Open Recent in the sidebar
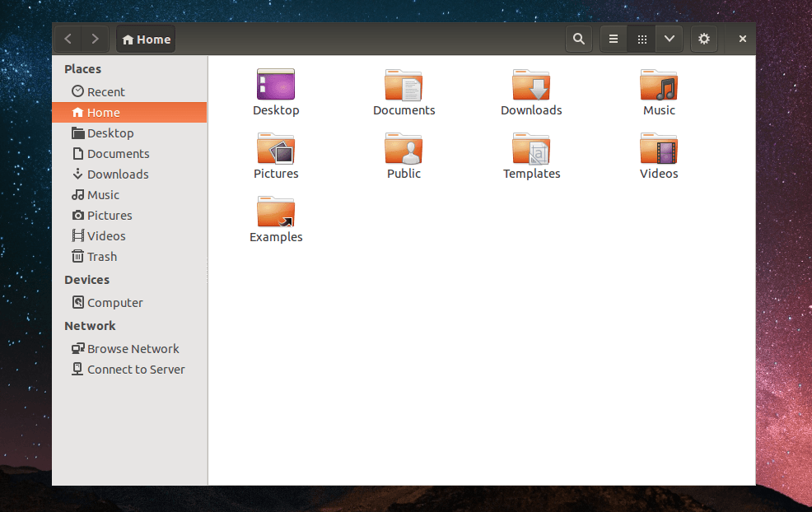Screen dimensions: 812x512 [105, 91]
